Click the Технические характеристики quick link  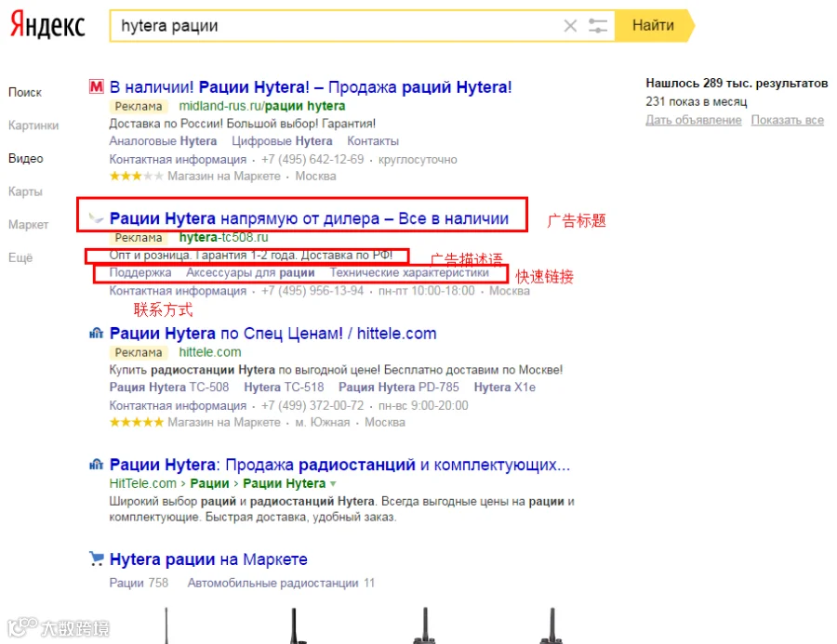point(409,272)
